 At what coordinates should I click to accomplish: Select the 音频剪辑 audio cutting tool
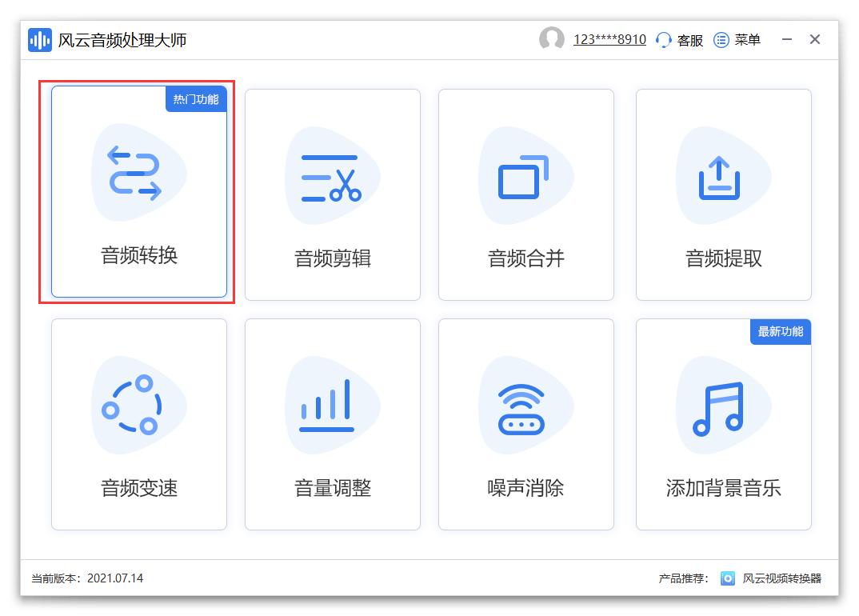click(332, 192)
